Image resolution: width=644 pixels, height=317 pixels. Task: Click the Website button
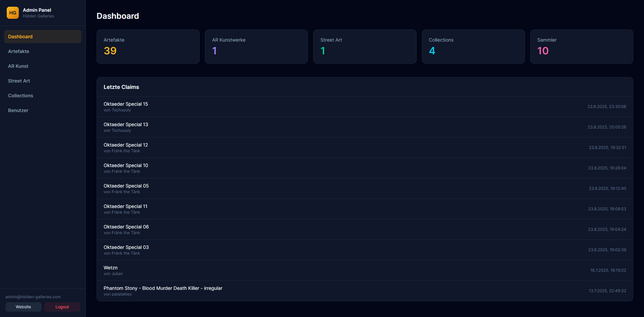coord(23,307)
